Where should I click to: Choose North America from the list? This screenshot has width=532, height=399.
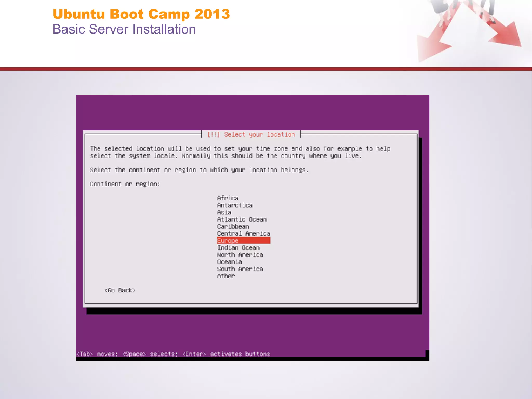(x=240, y=255)
